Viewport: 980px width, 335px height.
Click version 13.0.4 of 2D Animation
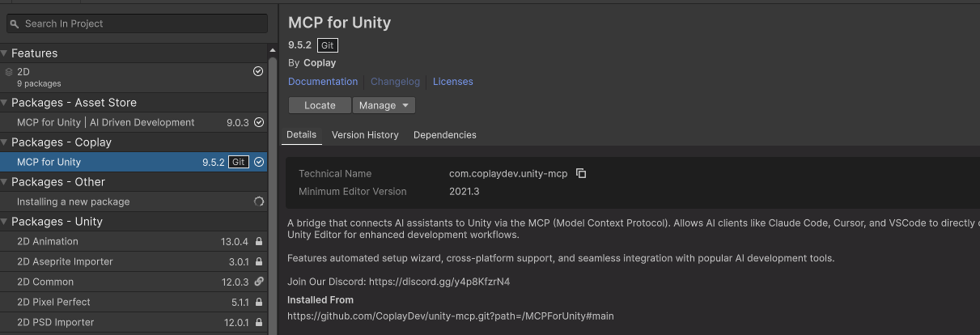pyautogui.click(x=235, y=241)
